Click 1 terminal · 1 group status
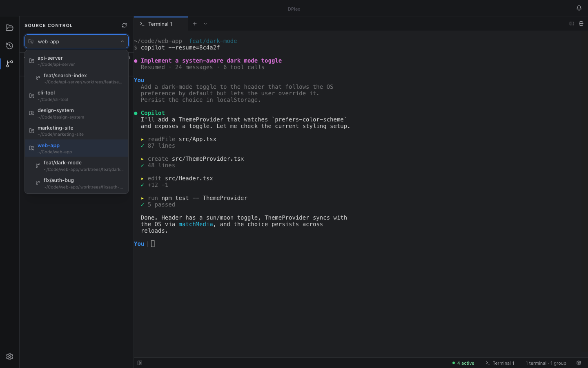The height and width of the screenshot is (368, 588). [x=546, y=363]
